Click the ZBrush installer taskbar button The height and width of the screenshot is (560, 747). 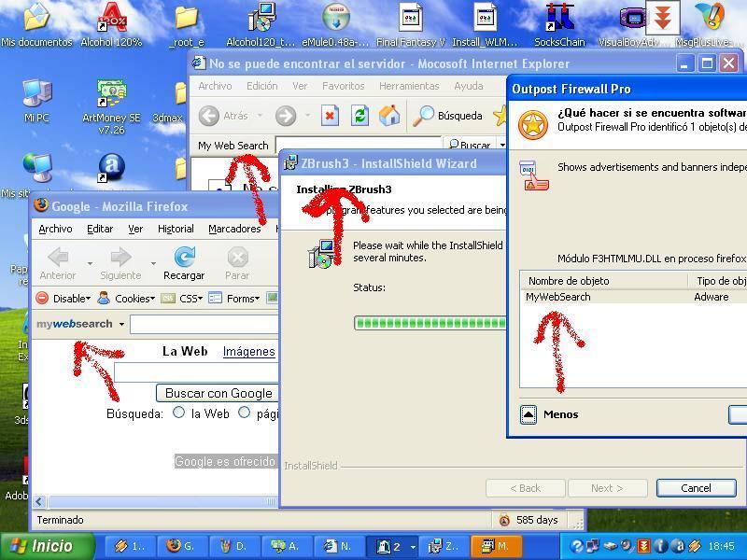pyautogui.click(x=443, y=546)
